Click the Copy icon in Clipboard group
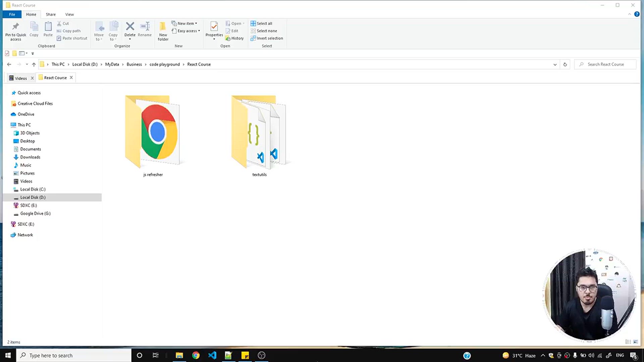Screen dimensions: 644x362 (x=34, y=29)
